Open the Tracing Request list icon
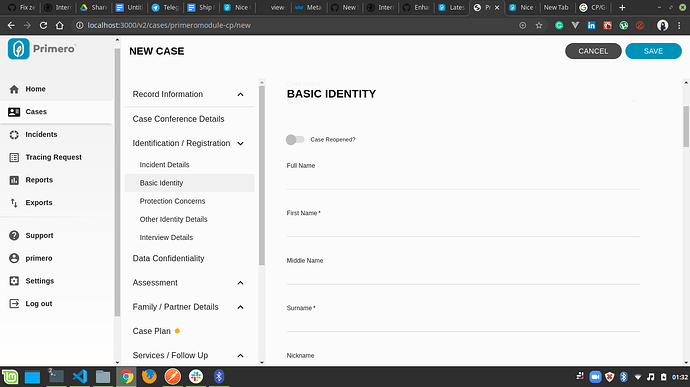This screenshot has width=690, height=387. [x=14, y=157]
